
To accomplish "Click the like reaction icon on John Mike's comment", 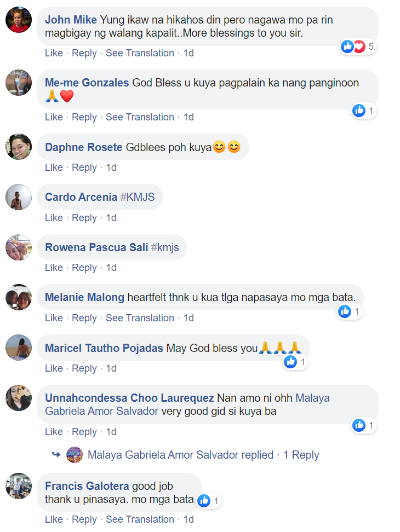I will [x=347, y=47].
